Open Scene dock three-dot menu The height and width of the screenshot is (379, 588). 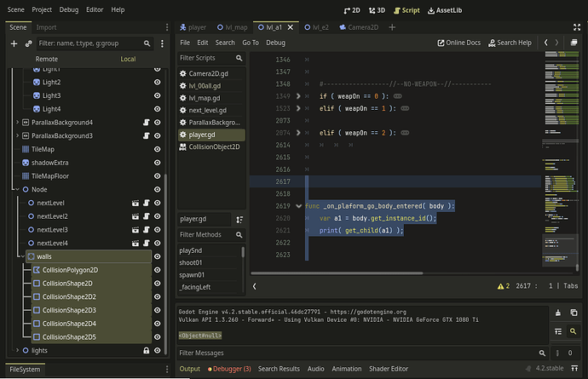(x=167, y=27)
